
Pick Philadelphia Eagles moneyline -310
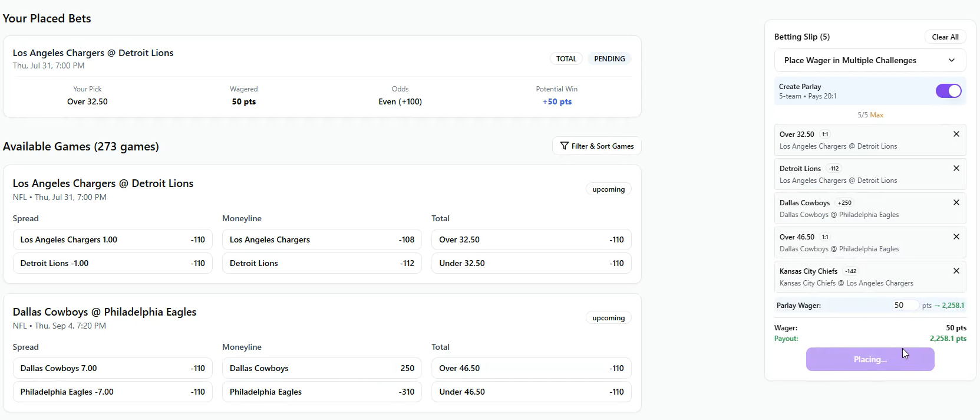pyautogui.click(x=322, y=392)
